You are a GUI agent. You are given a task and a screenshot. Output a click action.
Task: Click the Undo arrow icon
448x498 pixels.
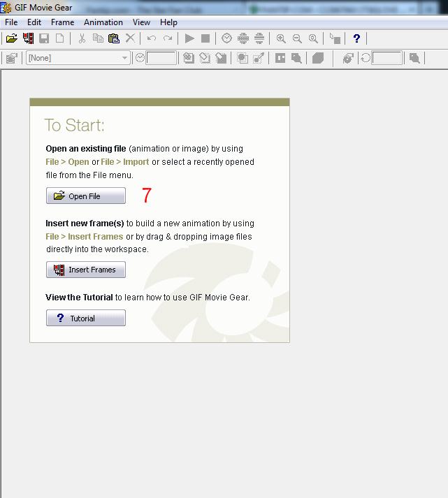point(152,38)
